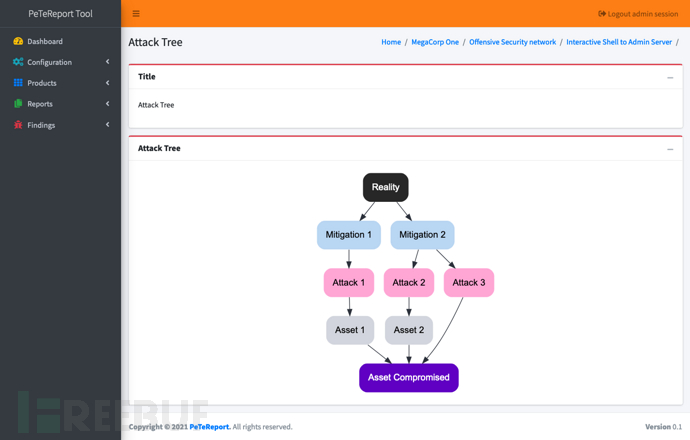The image size is (690, 440).
Task: Select the Mitigation 2 node
Action: pyautogui.click(x=422, y=235)
